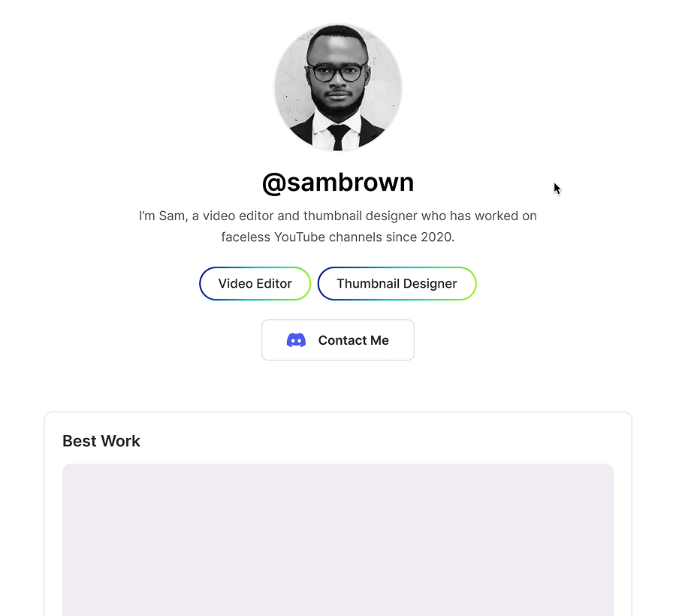Tap the gradient border of Video Editor pill
The height and width of the screenshot is (616, 676).
coord(255,267)
